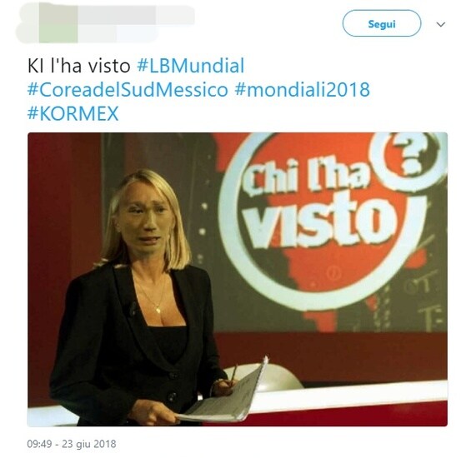Click the 'Chi l'ha' text in the logo
476x458 pixels.
[306, 177]
